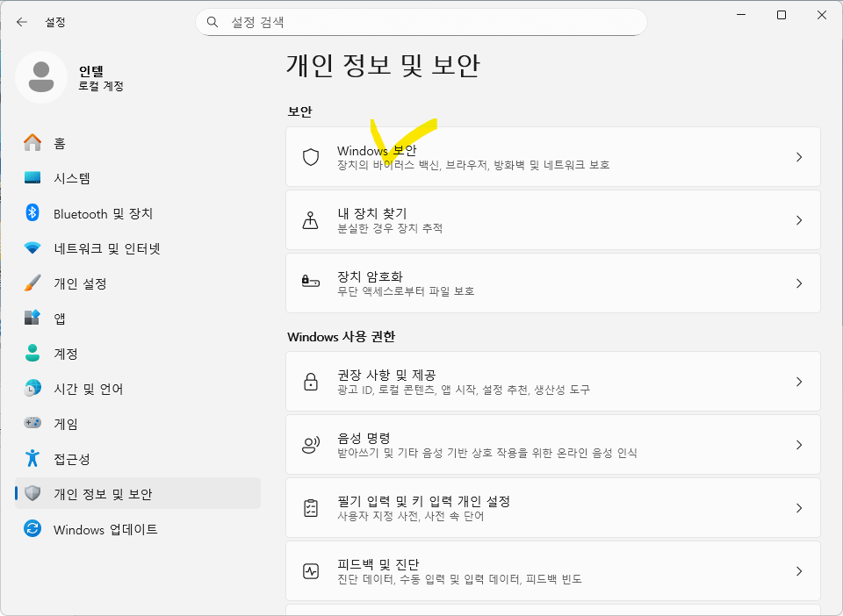Click the Bluetooth icon in sidebar
Viewport: 843px width, 616px height.
click(32, 212)
